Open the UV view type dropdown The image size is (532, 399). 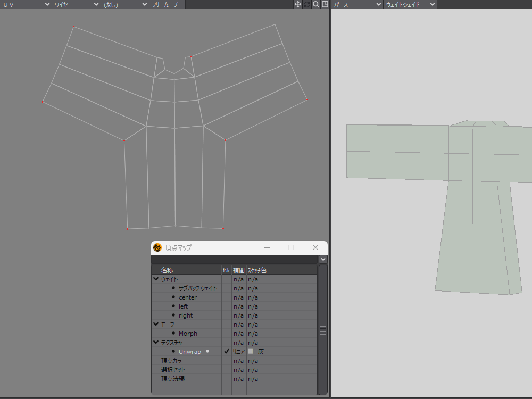26,4
